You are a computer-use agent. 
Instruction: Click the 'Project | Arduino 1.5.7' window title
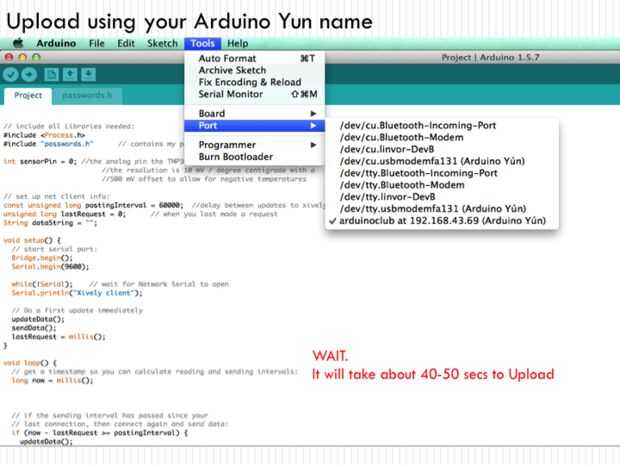point(490,58)
